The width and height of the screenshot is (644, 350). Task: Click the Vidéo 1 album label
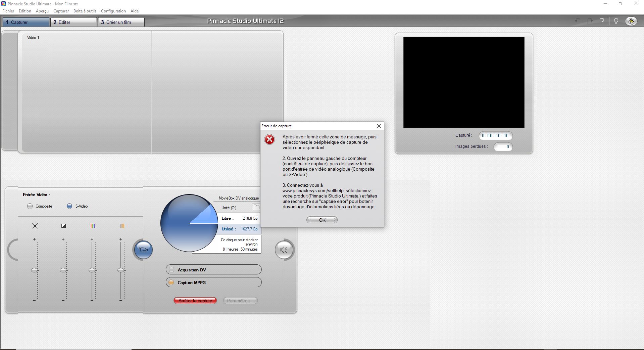(x=33, y=38)
